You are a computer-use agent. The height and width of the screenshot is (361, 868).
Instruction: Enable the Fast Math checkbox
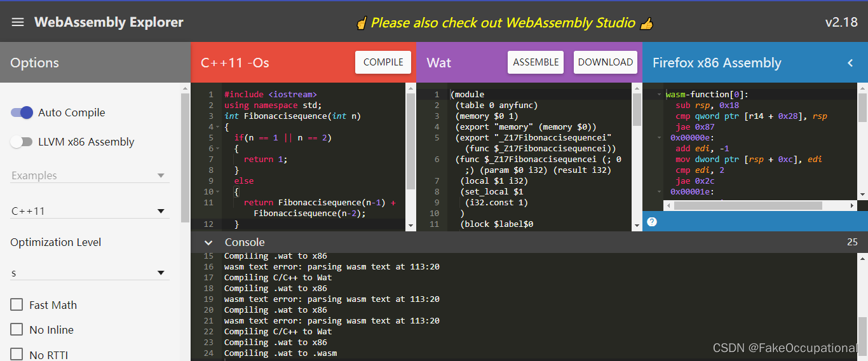click(17, 305)
